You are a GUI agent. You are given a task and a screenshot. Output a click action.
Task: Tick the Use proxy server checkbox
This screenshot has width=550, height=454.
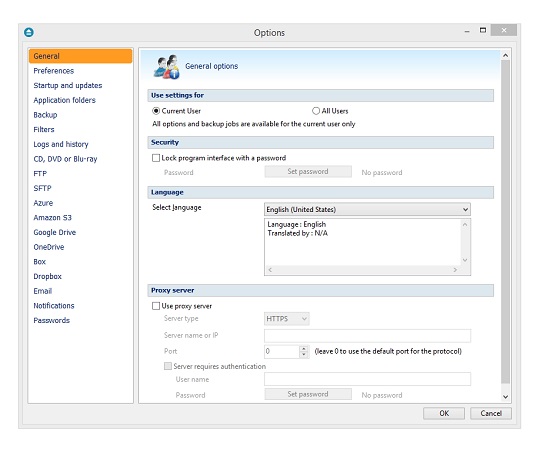pos(156,306)
